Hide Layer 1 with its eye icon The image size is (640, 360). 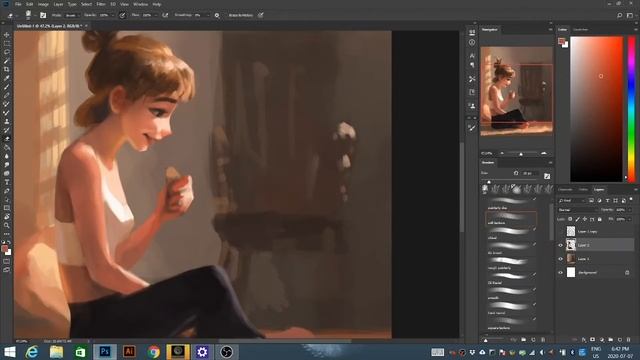pyautogui.click(x=560, y=259)
